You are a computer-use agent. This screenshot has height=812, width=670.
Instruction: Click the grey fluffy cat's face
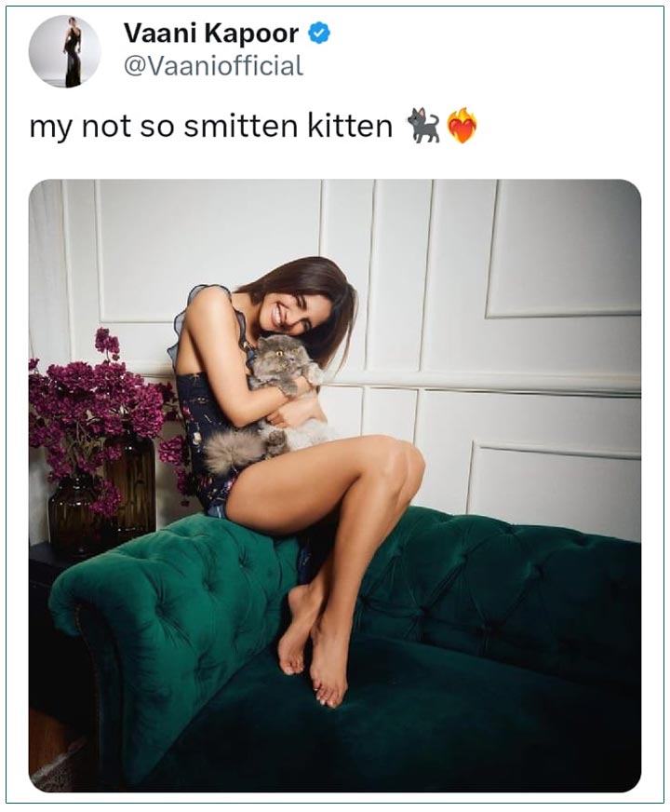[x=284, y=357]
